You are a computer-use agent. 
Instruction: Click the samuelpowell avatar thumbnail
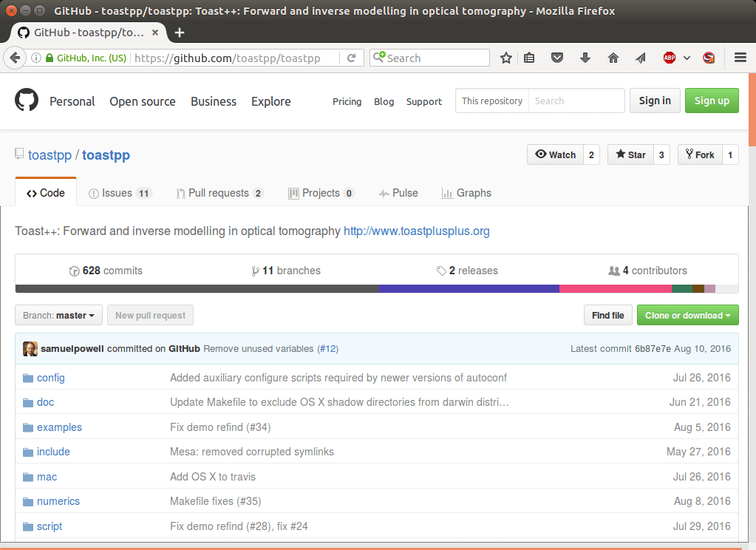point(30,349)
